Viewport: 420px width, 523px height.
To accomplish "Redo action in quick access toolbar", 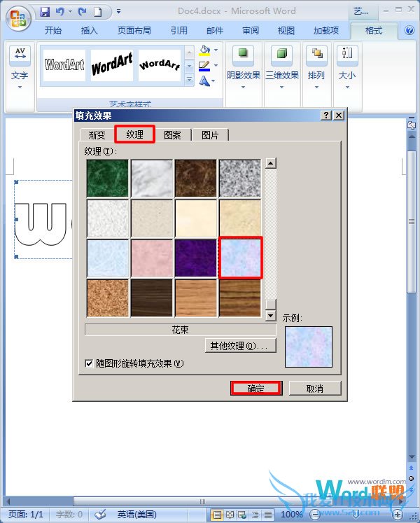I will click(x=82, y=12).
